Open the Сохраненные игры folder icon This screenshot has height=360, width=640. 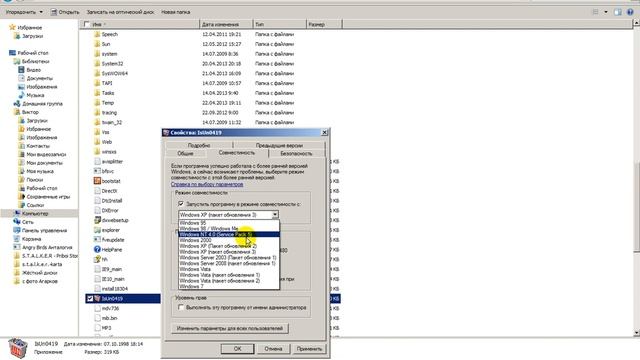[21, 196]
